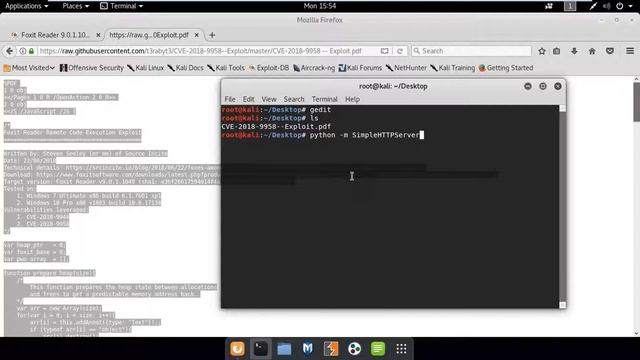640x360 pixels.
Task: Open the Pocket list icon
Action: [x=610, y=51]
